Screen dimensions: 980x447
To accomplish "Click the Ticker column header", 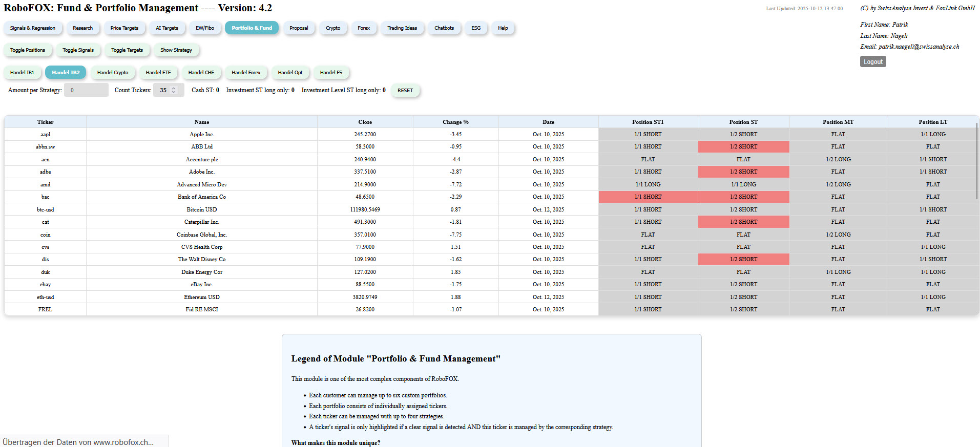I will pos(45,122).
